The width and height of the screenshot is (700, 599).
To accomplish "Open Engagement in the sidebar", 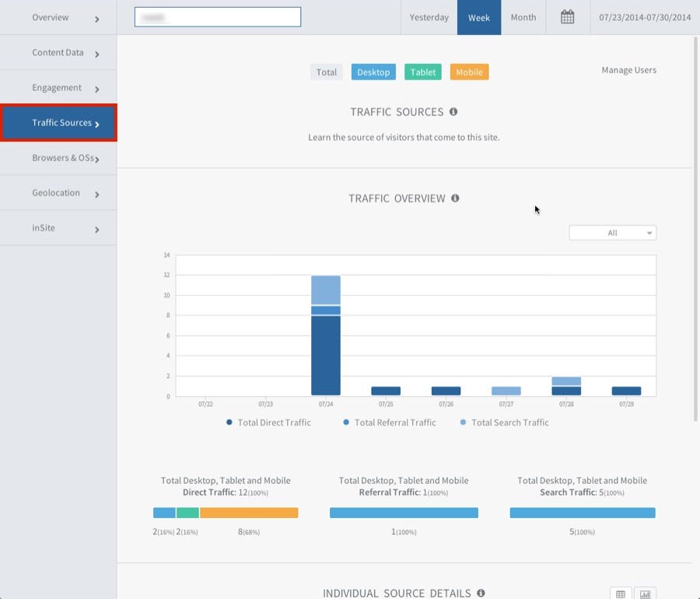I will click(58, 87).
